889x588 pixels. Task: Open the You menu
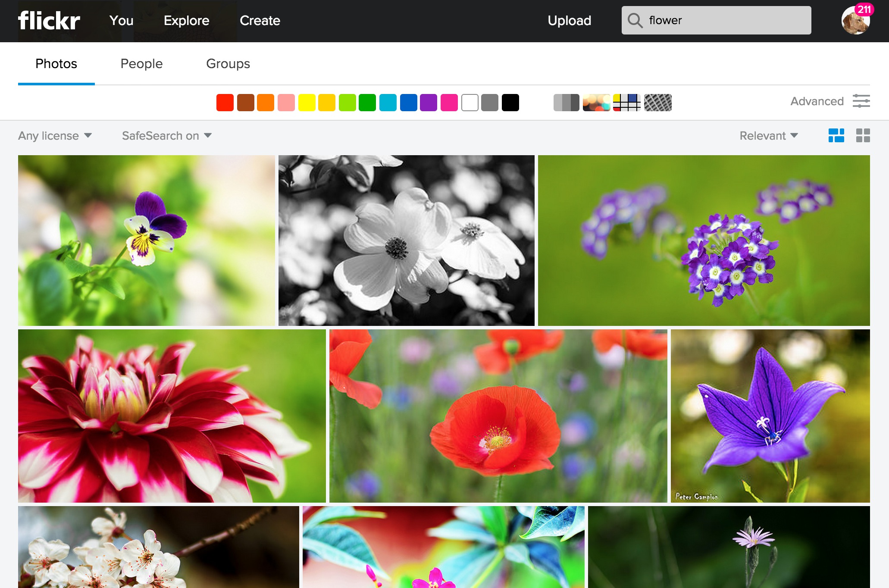(121, 21)
